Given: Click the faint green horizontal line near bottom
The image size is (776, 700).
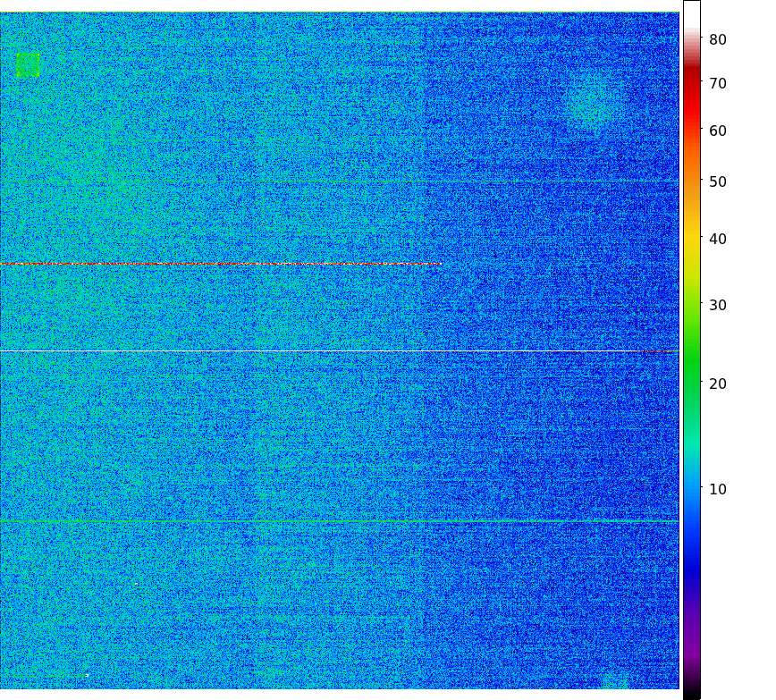Looking at the screenshot, I should [340, 520].
